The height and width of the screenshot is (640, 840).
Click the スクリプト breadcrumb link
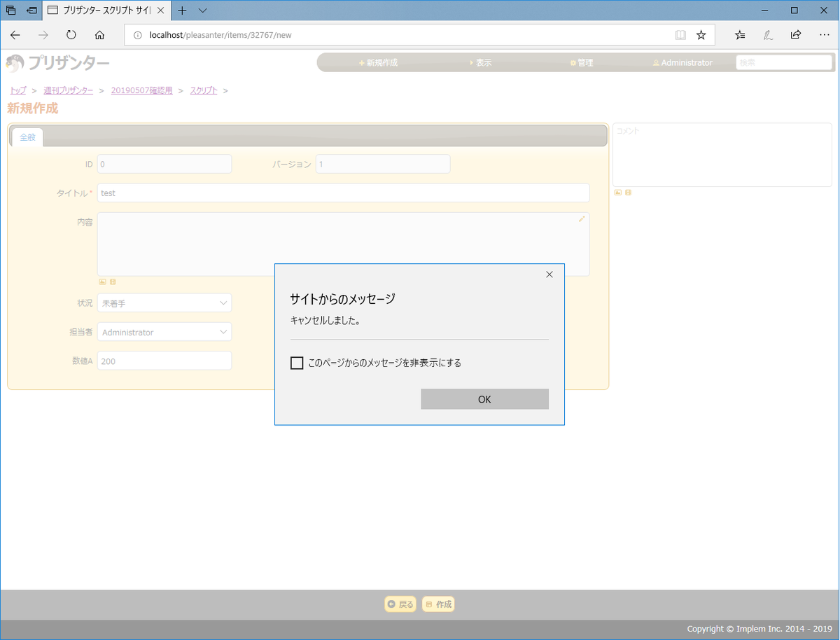pyautogui.click(x=204, y=90)
